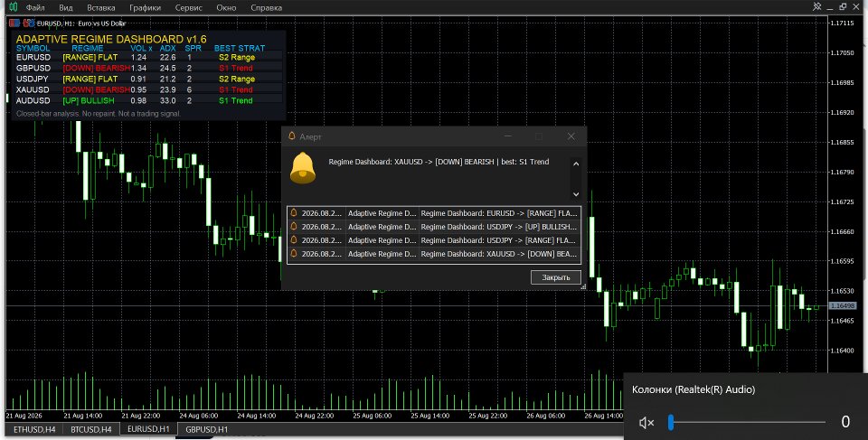Image resolution: width=868 pixels, height=440 pixels.
Task: Click the volume level value 0
Action: [845, 422]
